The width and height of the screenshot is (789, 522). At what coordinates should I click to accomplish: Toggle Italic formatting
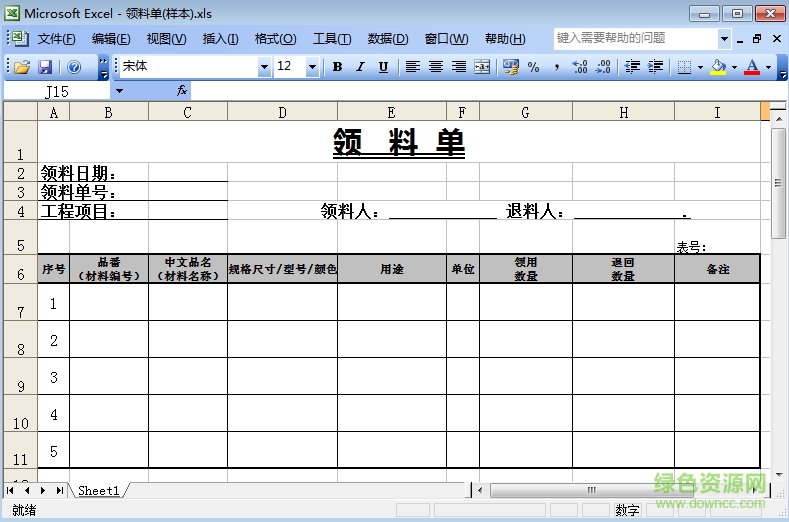click(x=360, y=66)
